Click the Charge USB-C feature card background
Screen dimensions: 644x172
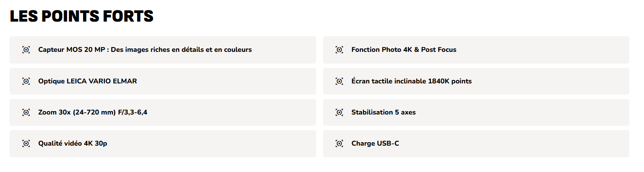point(476,143)
